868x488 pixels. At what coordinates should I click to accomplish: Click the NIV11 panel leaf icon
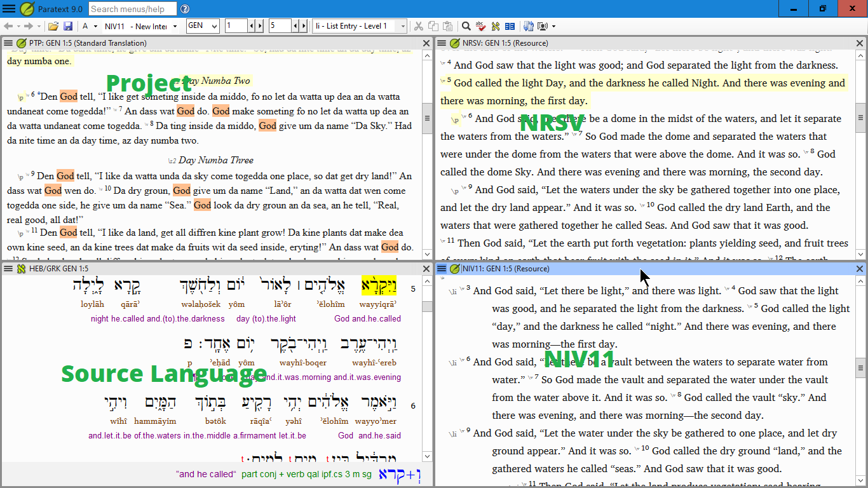coord(455,269)
